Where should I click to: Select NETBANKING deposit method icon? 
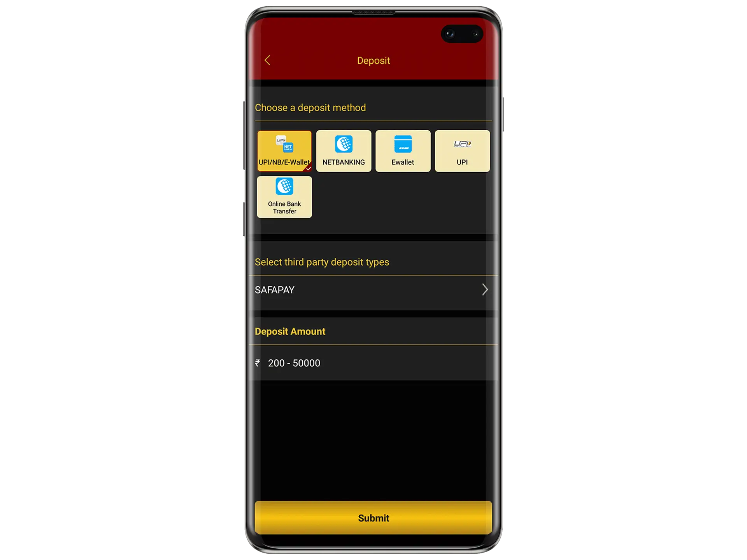[x=344, y=150]
